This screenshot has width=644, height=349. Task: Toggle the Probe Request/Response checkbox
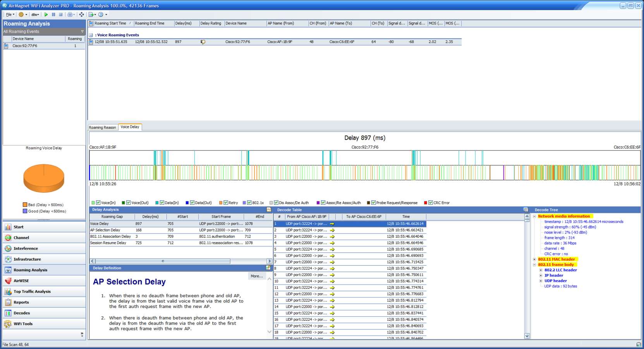point(374,202)
